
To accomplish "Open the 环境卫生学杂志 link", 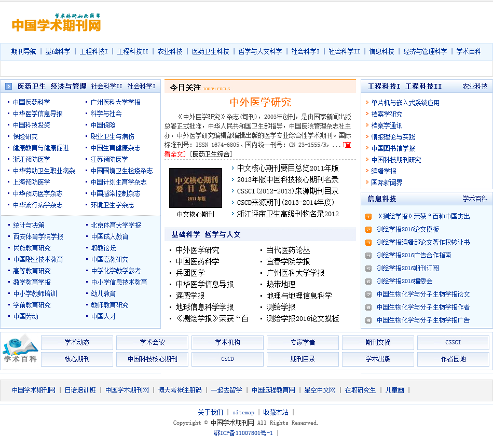I will [112, 205].
